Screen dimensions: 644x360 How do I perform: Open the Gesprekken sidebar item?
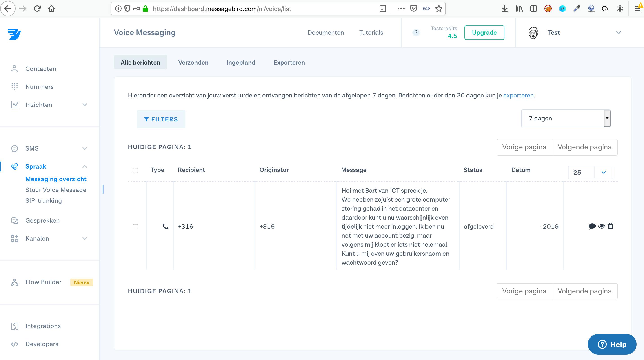click(x=42, y=220)
